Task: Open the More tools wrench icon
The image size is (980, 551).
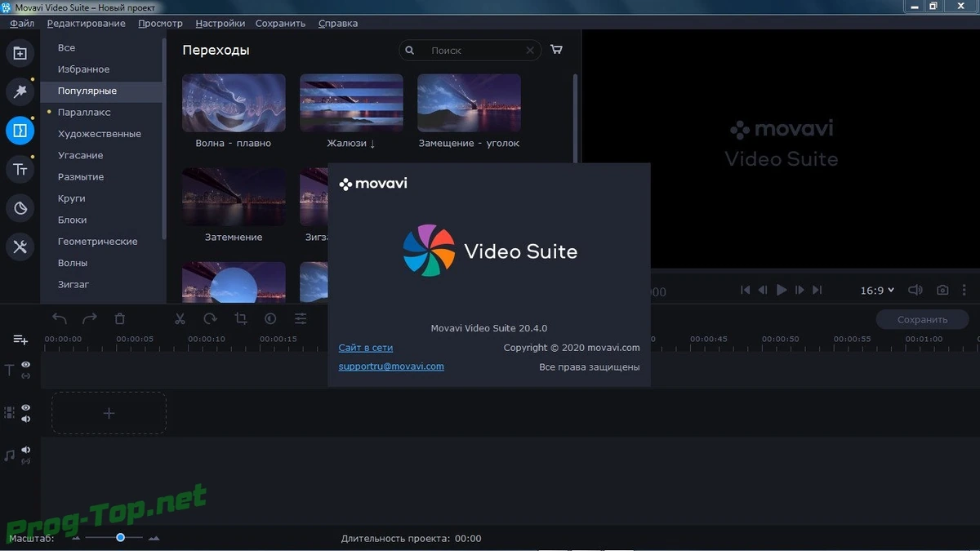Action: point(20,247)
